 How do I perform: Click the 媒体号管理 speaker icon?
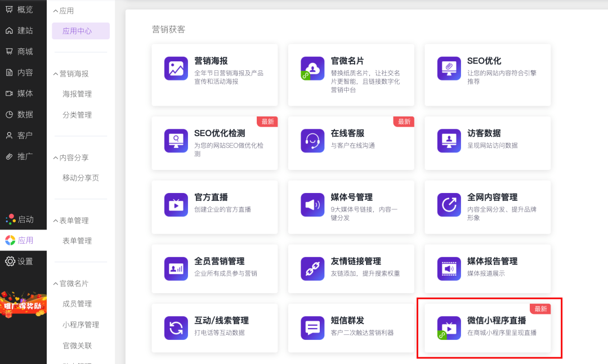tap(312, 204)
